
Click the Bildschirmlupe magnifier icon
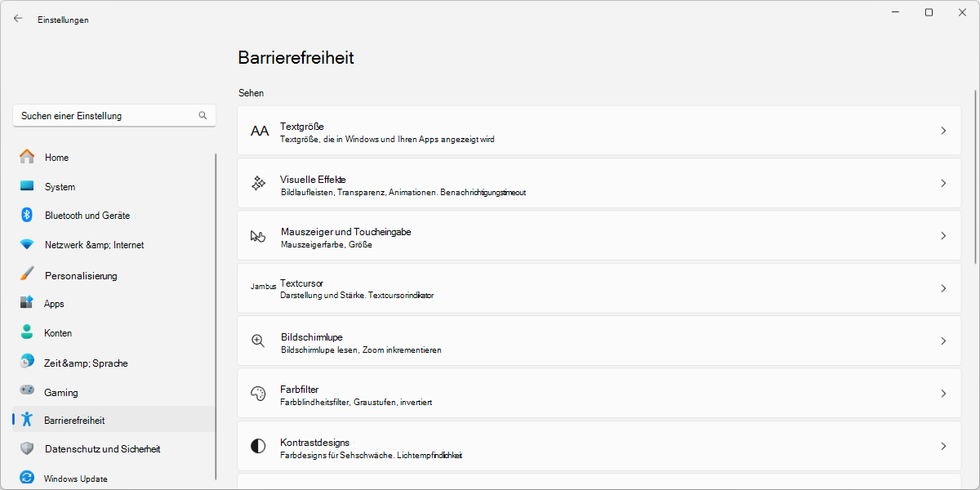coord(259,341)
